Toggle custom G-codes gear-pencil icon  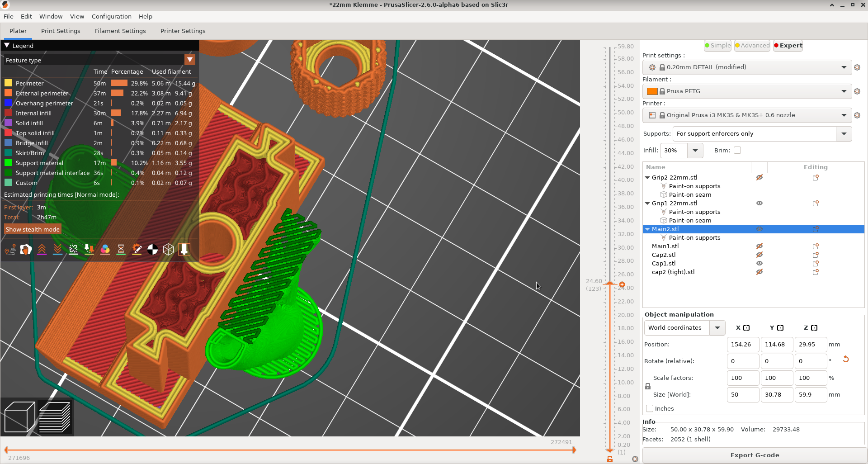click(x=137, y=249)
